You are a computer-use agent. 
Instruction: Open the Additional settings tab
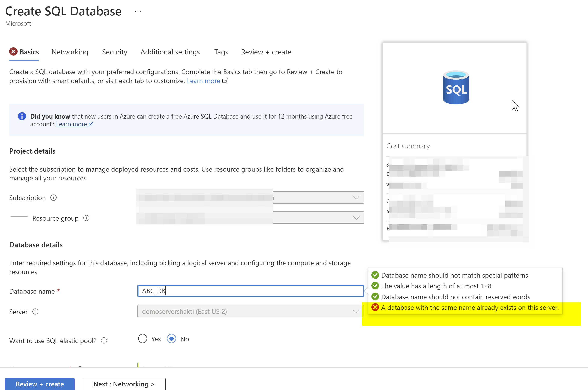170,52
